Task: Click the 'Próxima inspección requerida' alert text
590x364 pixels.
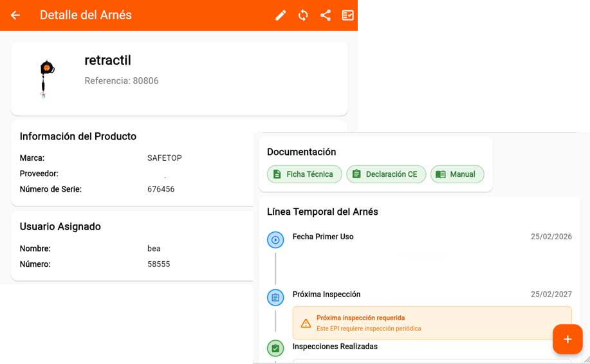Action: pos(360,318)
